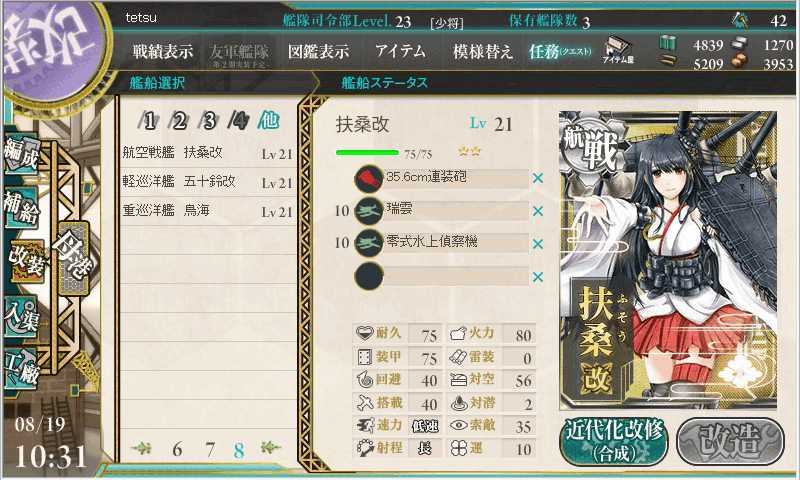This screenshot has width=800, height=480.
Task: Click the gray 改造 remodel button
Action: coord(730,441)
